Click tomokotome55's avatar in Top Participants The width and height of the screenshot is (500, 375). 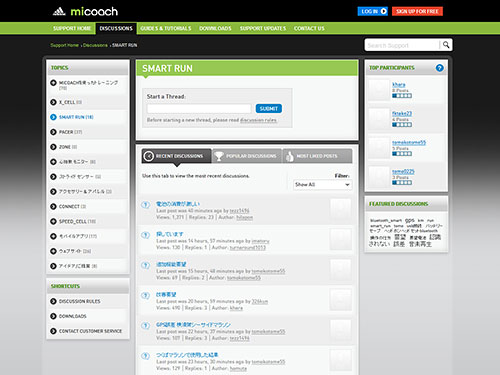(379, 148)
